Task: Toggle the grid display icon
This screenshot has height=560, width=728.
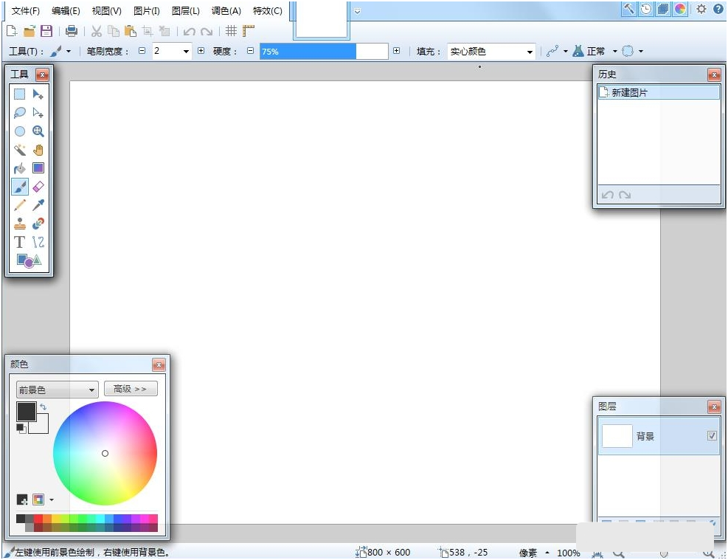Action: [231, 31]
